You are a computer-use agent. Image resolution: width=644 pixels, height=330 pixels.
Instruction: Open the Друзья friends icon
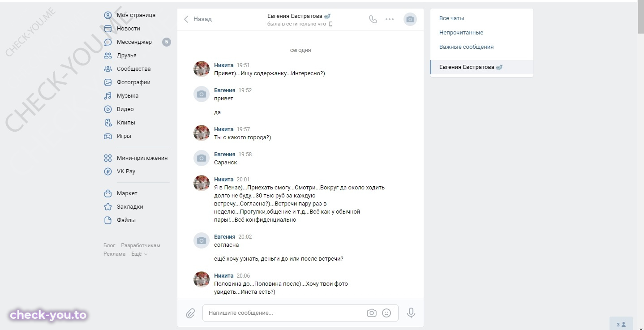(108, 56)
